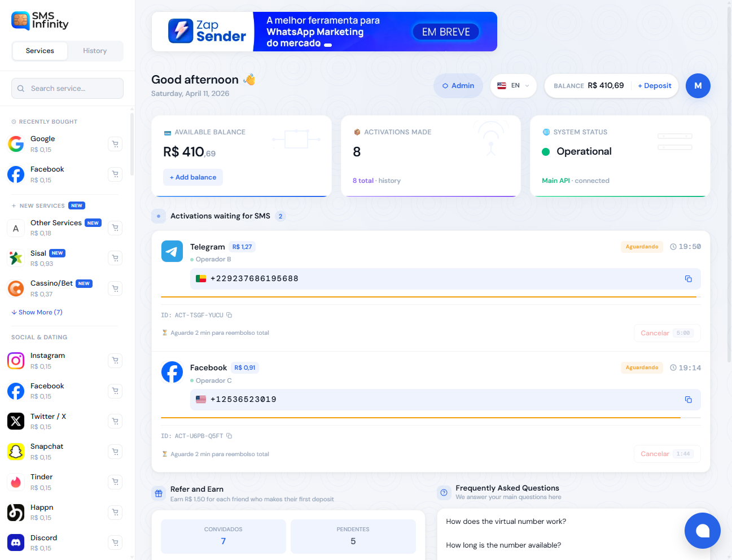Add Google to cart in Recently Bought
732x560 pixels.
point(115,144)
